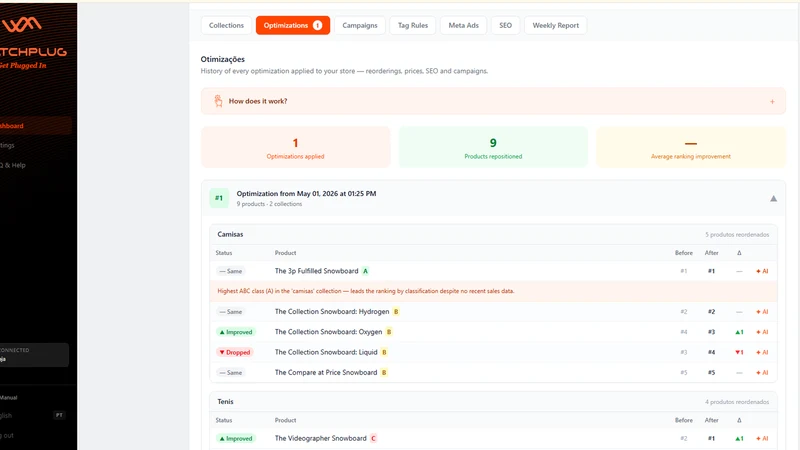The width and height of the screenshot is (800, 450).
Task: Open the Collections tab
Action: (x=226, y=26)
